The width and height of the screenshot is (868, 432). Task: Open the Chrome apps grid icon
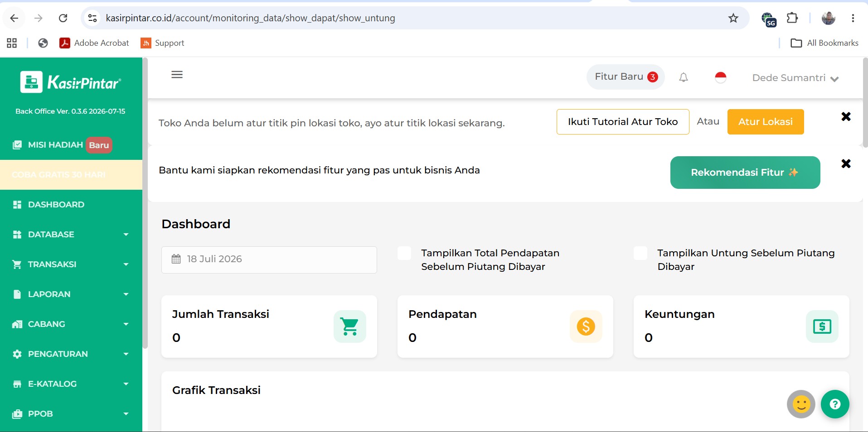(x=12, y=43)
